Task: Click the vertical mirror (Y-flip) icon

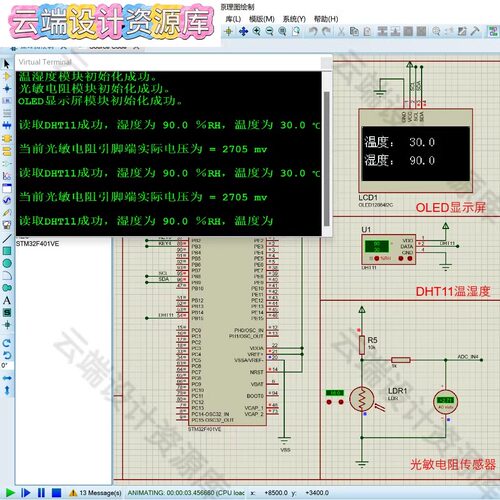Action: pos(7,390)
